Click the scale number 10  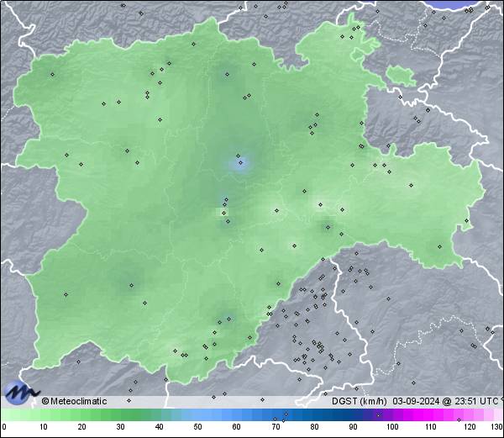tap(43, 427)
